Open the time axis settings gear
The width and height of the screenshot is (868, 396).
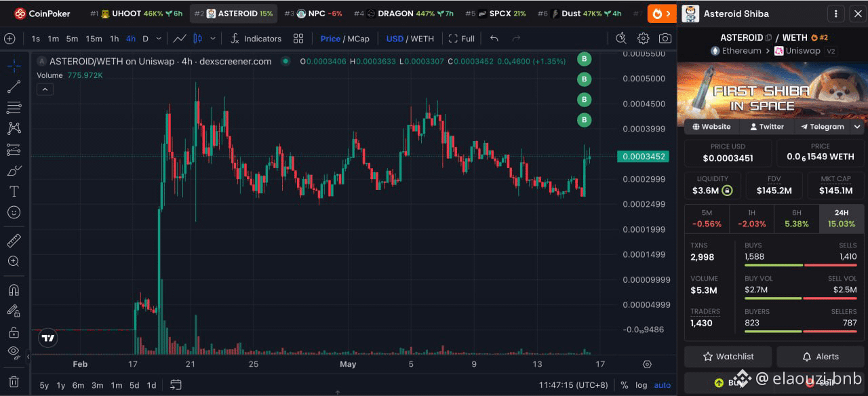(x=647, y=364)
